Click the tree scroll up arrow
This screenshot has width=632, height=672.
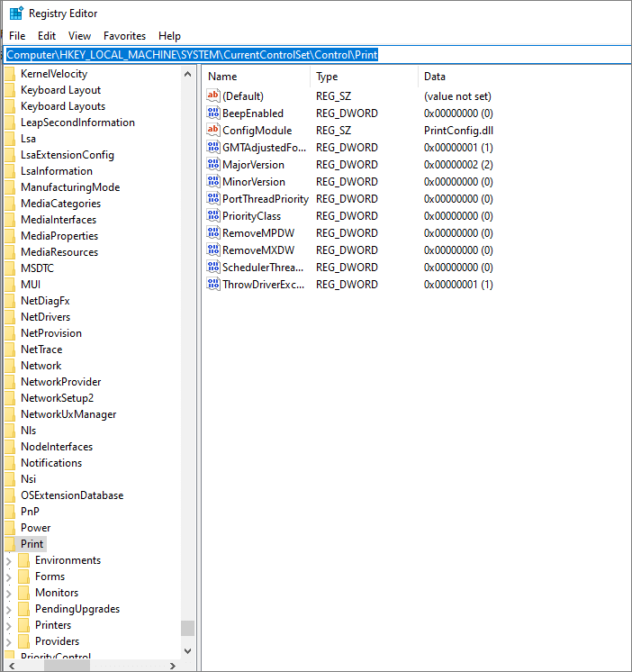click(x=187, y=74)
